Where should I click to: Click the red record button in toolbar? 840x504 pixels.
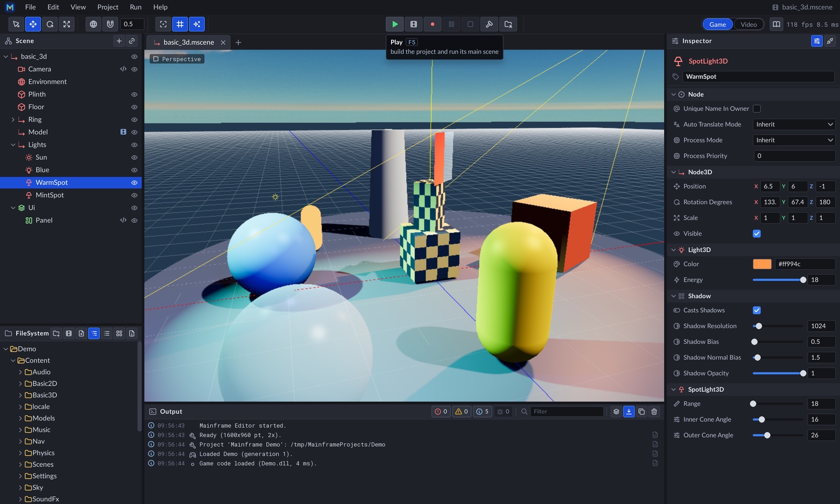click(433, 24)
